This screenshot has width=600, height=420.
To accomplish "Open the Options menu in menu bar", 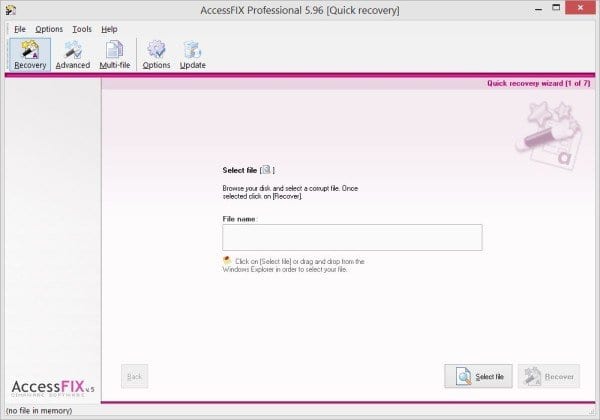I will [49, 29].
